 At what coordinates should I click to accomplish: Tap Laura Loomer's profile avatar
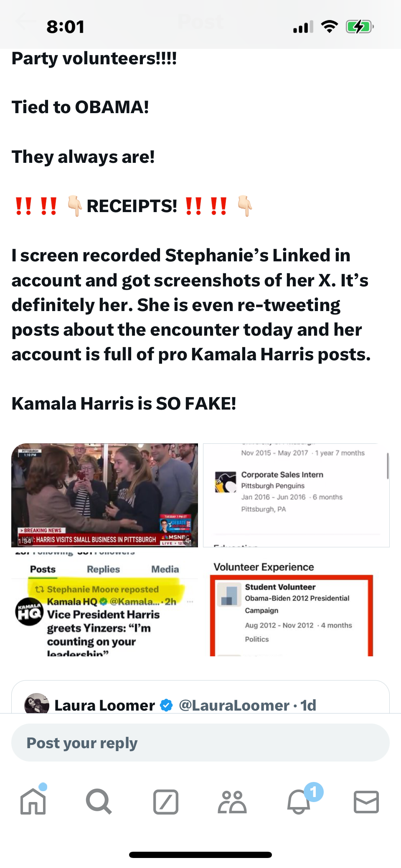coord(37,704)
